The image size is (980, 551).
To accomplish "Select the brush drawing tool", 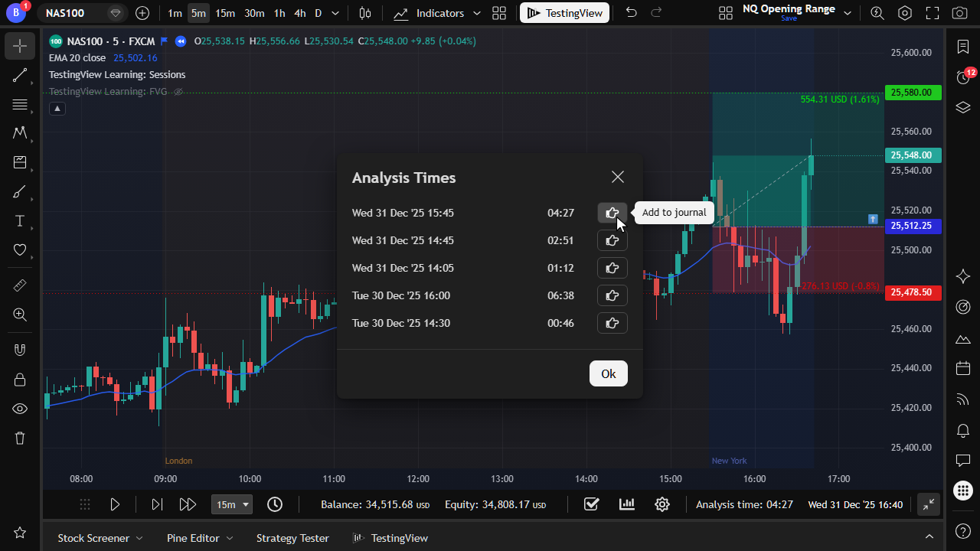I will click(x=20, y=191).
